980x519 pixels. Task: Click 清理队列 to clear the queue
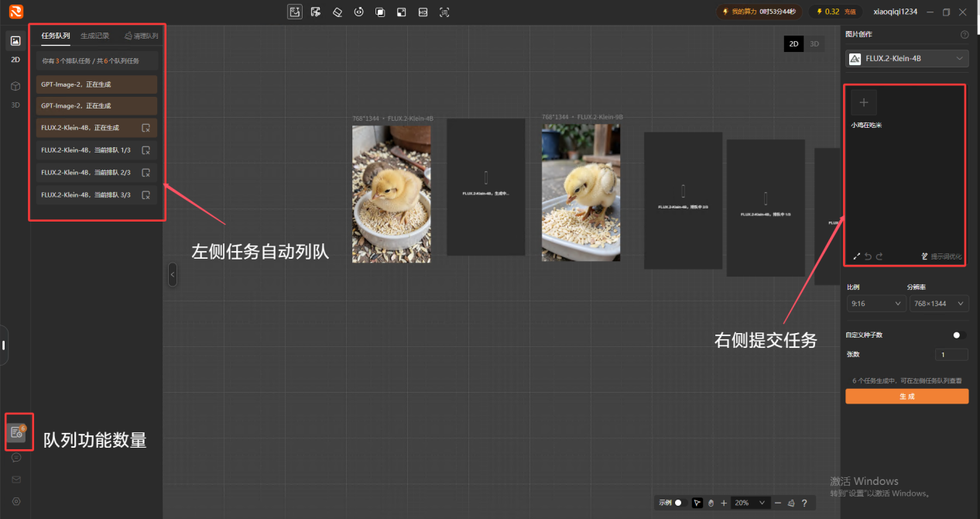point(141,36)
